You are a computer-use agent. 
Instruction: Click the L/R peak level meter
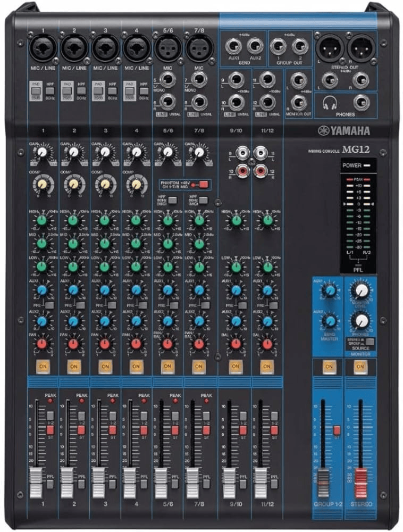[358, 217]
